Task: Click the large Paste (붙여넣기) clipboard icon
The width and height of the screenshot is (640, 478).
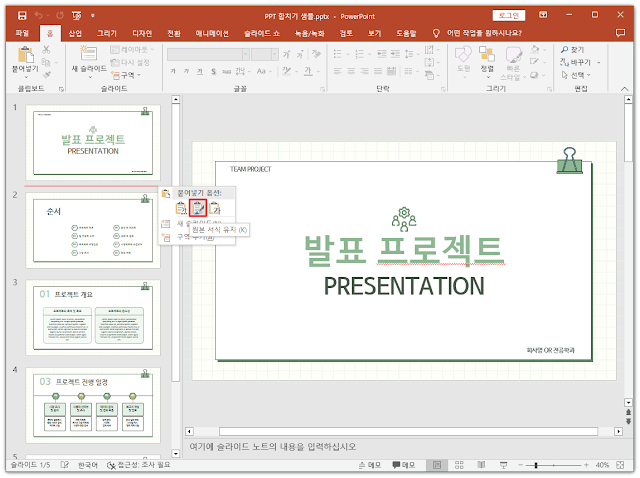Action: [25, 55]
